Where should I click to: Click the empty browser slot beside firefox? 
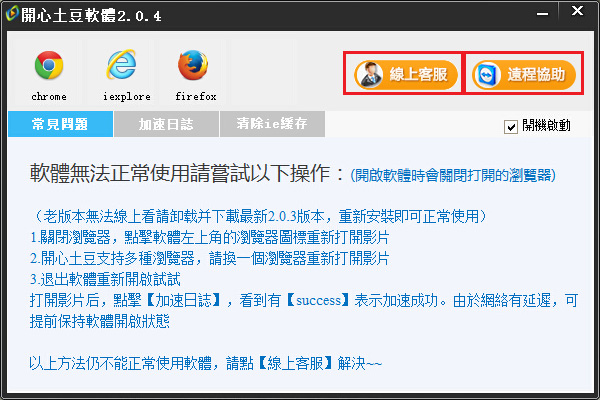click(x=264, y=72)
